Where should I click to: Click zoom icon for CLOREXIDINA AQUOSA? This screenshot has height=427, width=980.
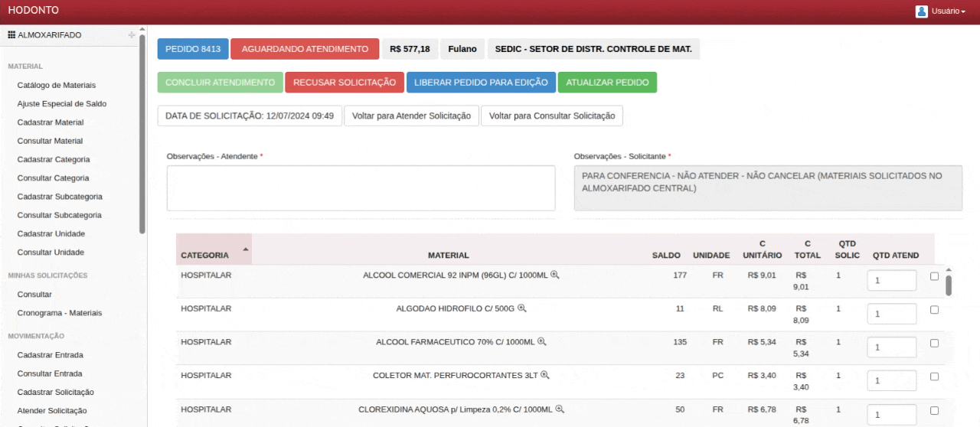tap(560, 409)
